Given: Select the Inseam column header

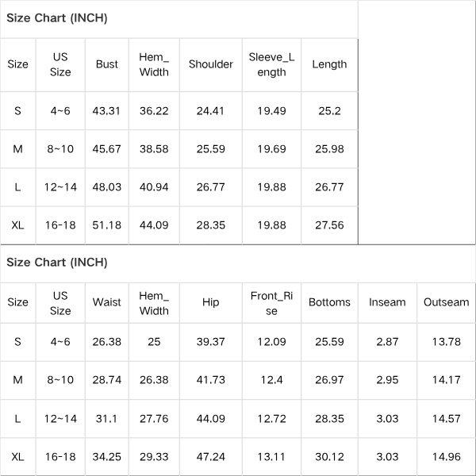Looking at the screenshot, I should coord(387,302).
